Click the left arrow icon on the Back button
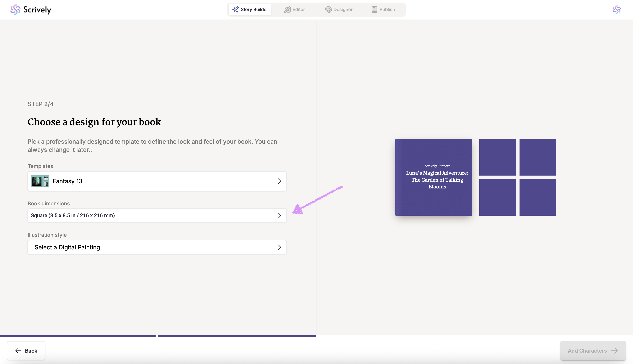This screenshot has width=633, height=364. (x=18, y=351)
